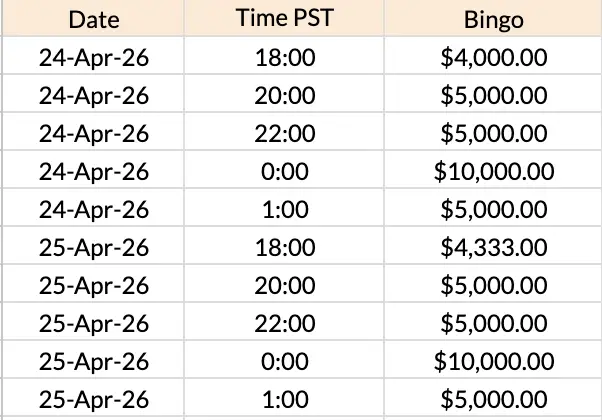Click the Bingo amount for 24-Apr-26 at 22:00
Image resolution: width=602 pixels, height=420 pixels.
coord(494,134)
